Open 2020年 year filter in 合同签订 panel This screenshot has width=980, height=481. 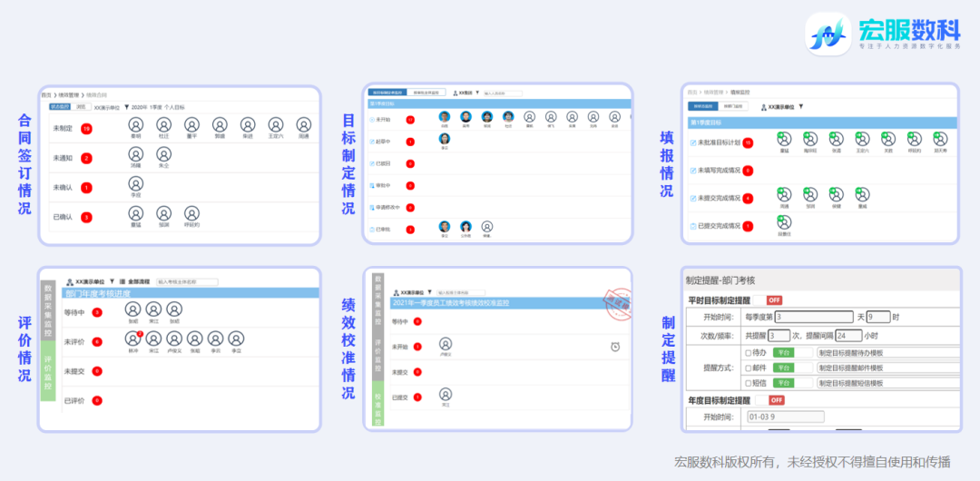click(x=140, y=107)
